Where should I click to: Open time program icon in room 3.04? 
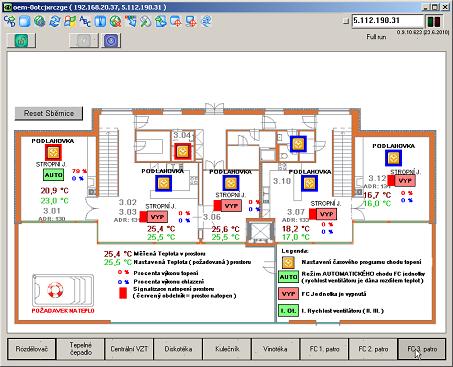coord(182,152)
